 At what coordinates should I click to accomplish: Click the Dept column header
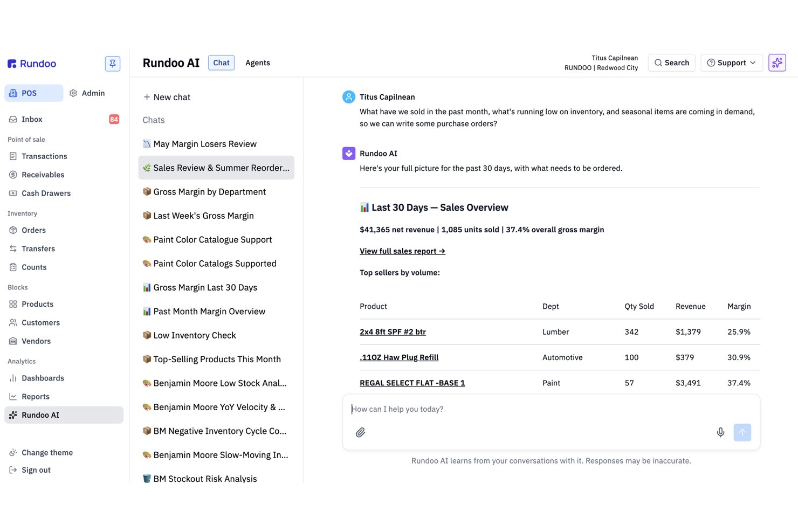[x=551, y=306]
